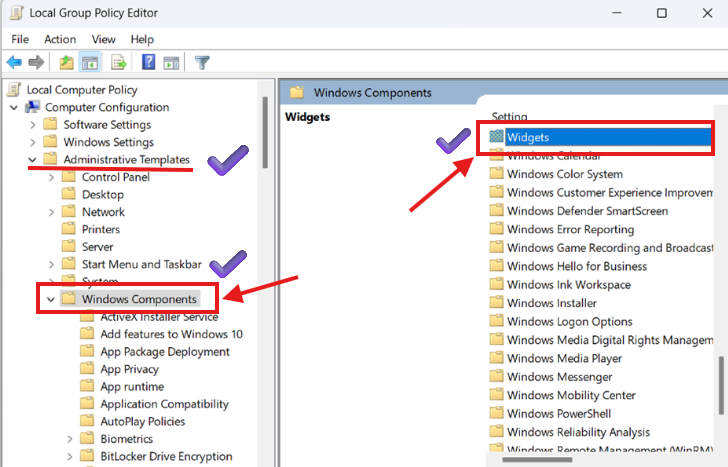
Task: Open the View menu
Action: click(103, 39)
